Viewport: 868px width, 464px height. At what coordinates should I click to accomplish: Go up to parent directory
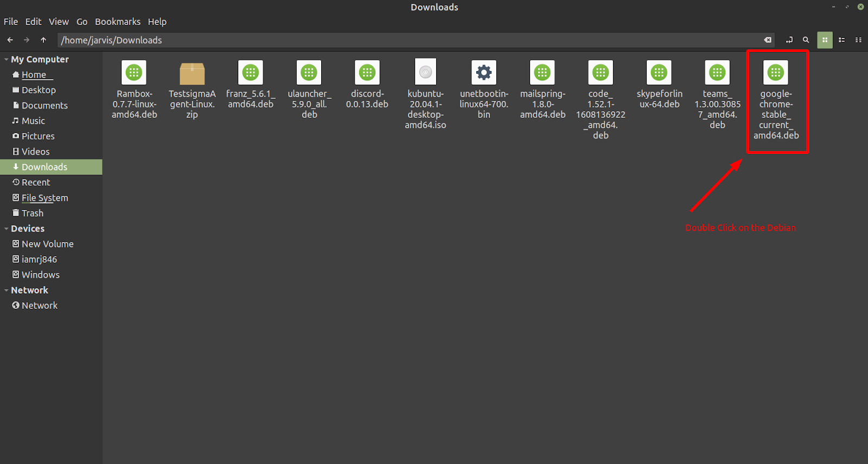(43, 40)
